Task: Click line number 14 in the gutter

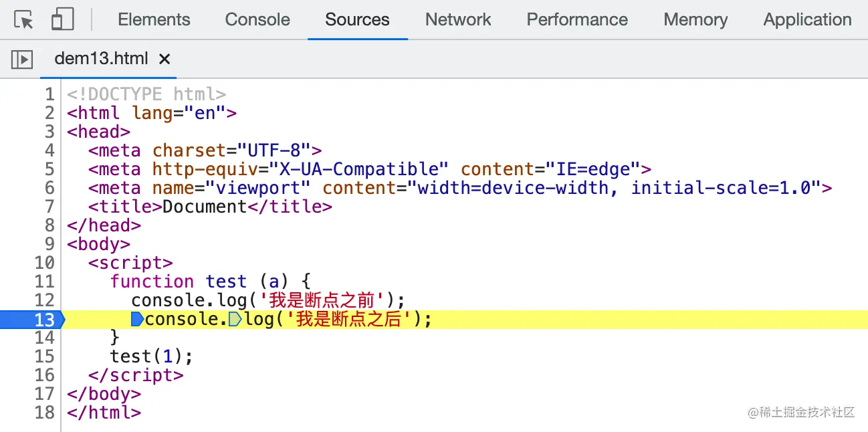Action: [44, 337]
